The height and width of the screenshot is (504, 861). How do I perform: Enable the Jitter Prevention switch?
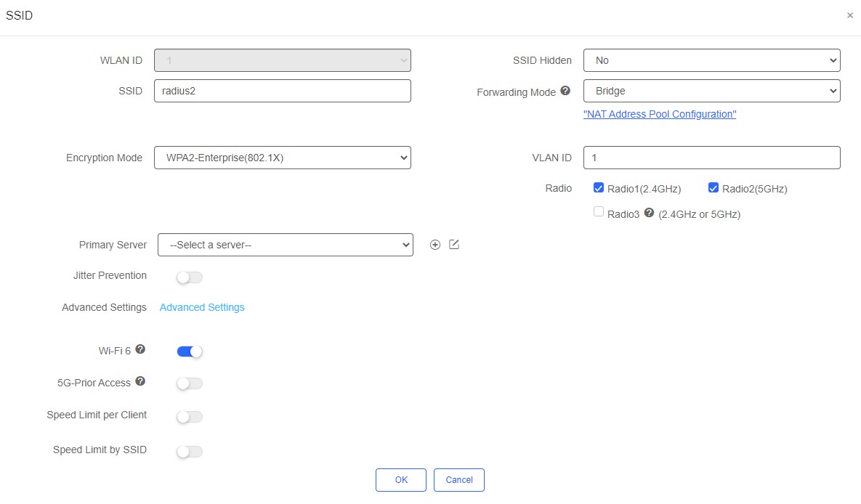pos(190,277)
